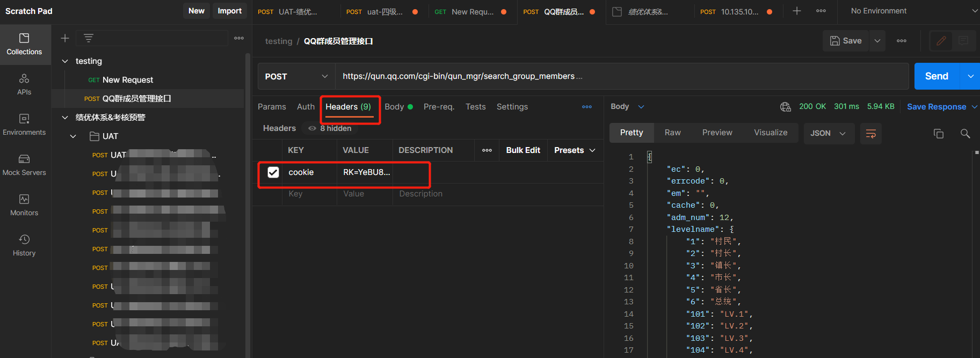Collapse the UAT folder chevron
This screenshot has width=980, height=358.
pyautogui.click(x=73, y=136)
